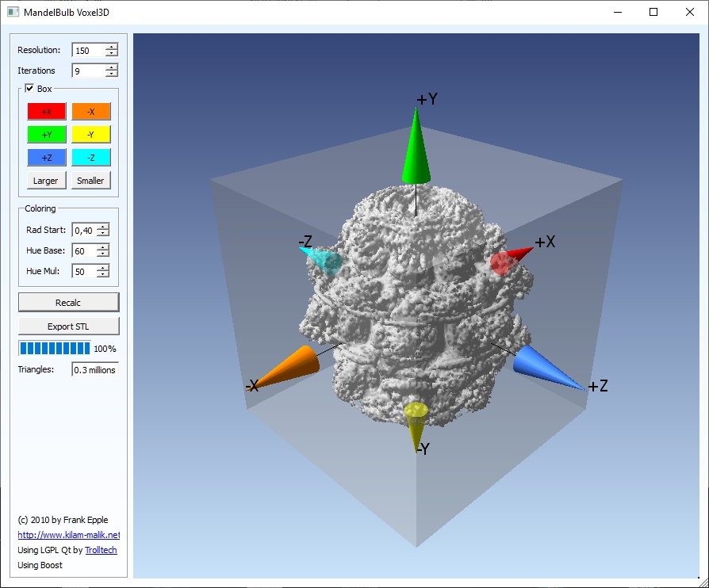Screen dimensions: 709x588
Task: Follow the Trolltech hyperlink
Action: pos(101,550)
